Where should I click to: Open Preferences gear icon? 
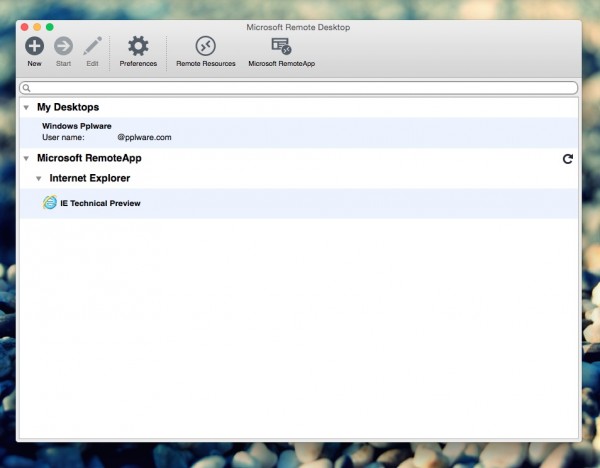click(x=138, y=46)
